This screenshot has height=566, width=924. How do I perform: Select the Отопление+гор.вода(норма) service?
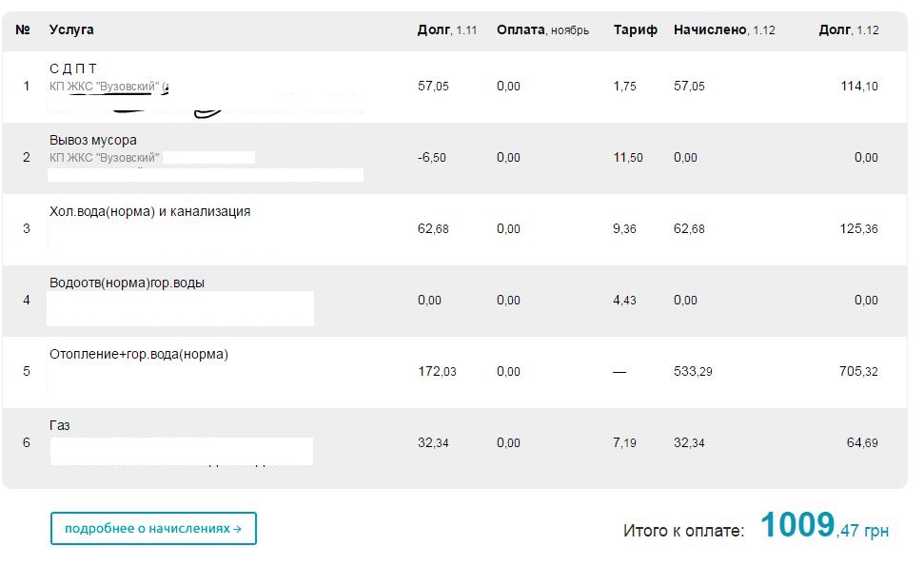point(139,354)
